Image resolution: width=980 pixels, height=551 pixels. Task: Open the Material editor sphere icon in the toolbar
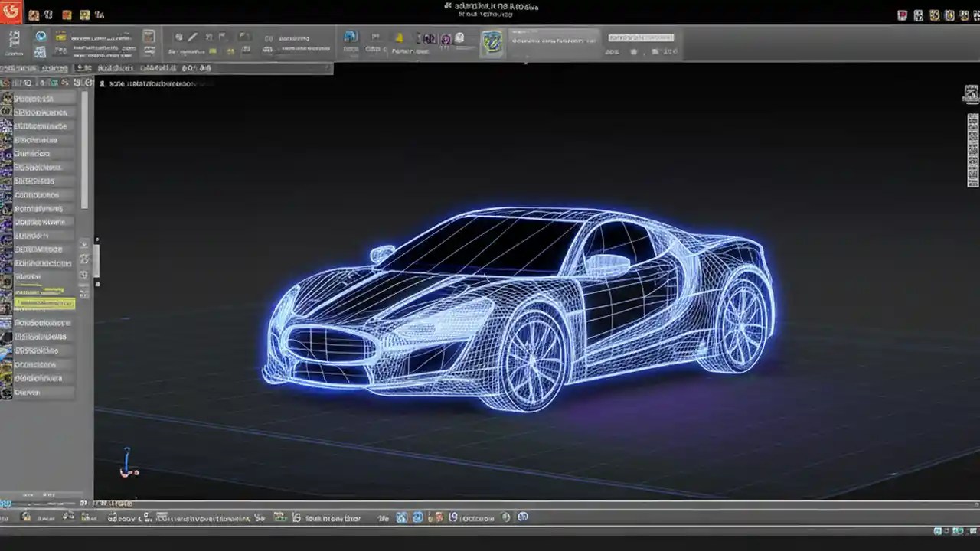[459, 38]
